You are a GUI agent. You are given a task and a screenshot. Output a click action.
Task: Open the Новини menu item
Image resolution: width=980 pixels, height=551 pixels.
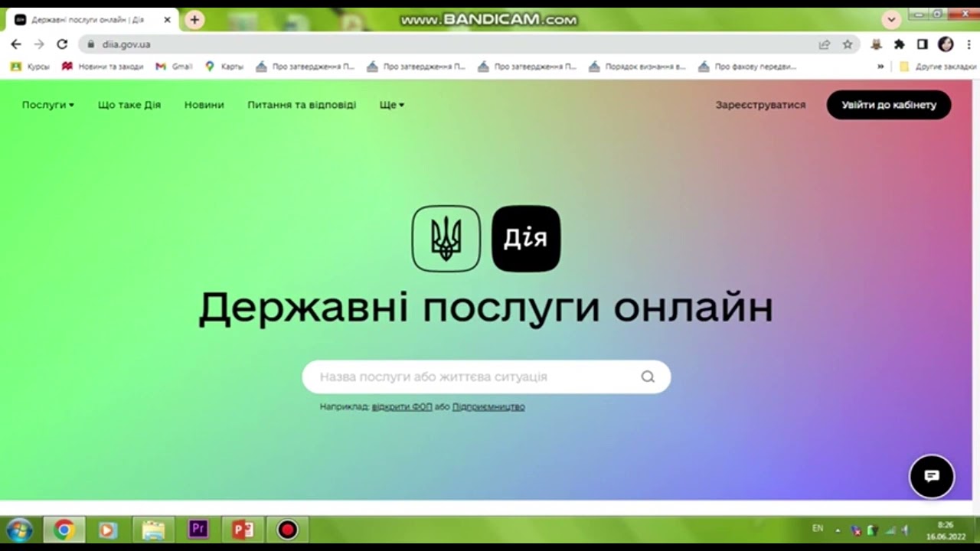(204, 105)
